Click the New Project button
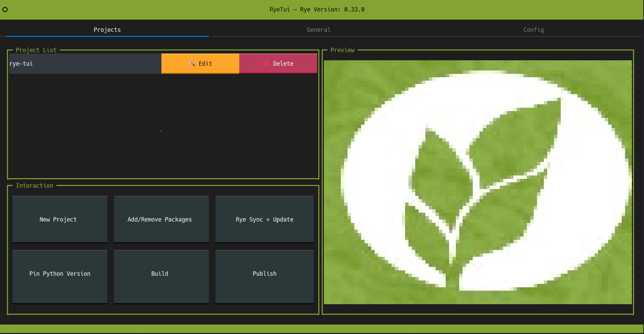Image resolution: width=644 pixels, height=334 pixels. click(60, 220)
